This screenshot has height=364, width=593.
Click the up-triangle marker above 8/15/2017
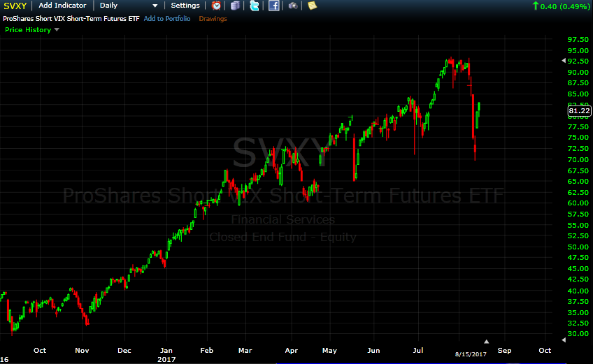coord(486,342)
